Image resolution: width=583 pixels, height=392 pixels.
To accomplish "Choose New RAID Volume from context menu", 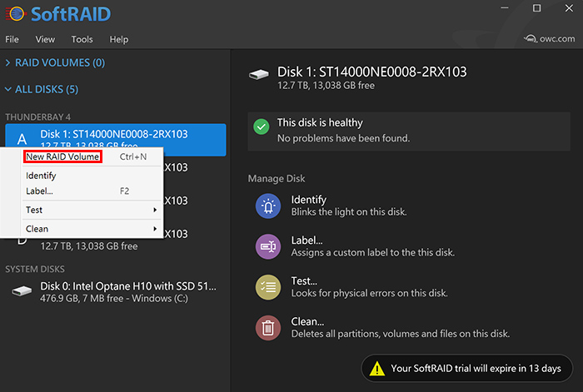I will 62,156.
